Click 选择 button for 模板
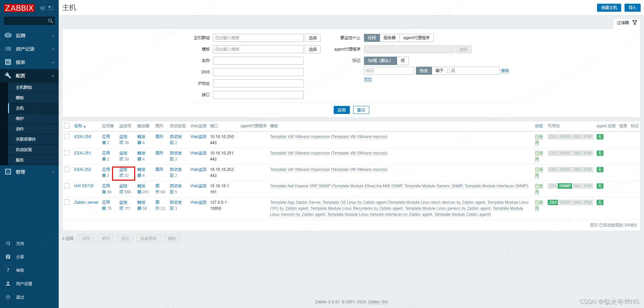The height and width of the screenshot is (308, 644). tap(313, 49)
